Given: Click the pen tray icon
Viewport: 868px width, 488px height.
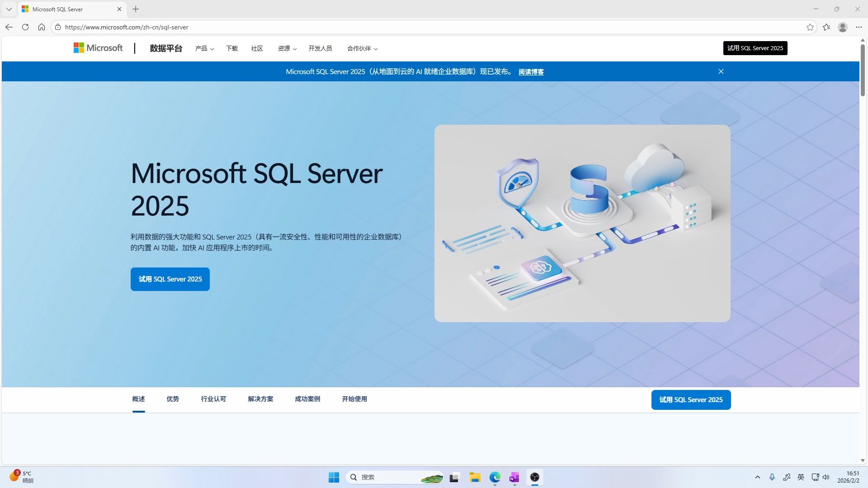Looking at the screenshot, I should (x=787, y=477).
